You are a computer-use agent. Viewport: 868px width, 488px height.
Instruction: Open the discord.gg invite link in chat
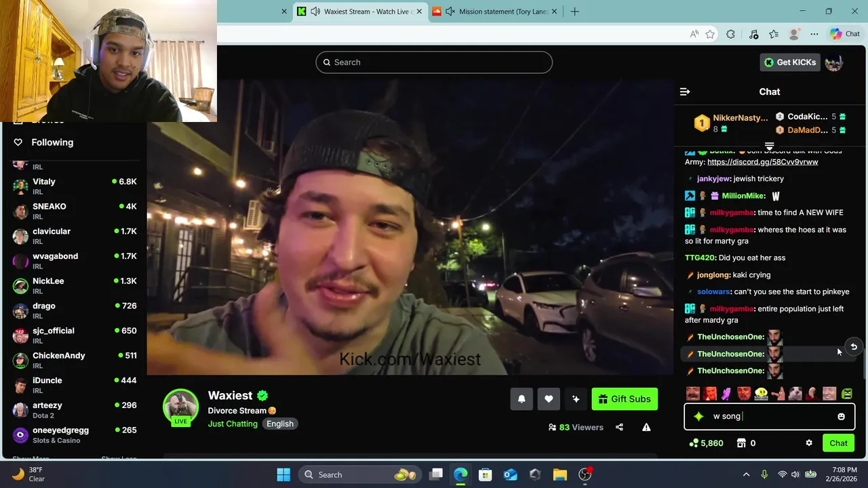click(x=762, y=162)
